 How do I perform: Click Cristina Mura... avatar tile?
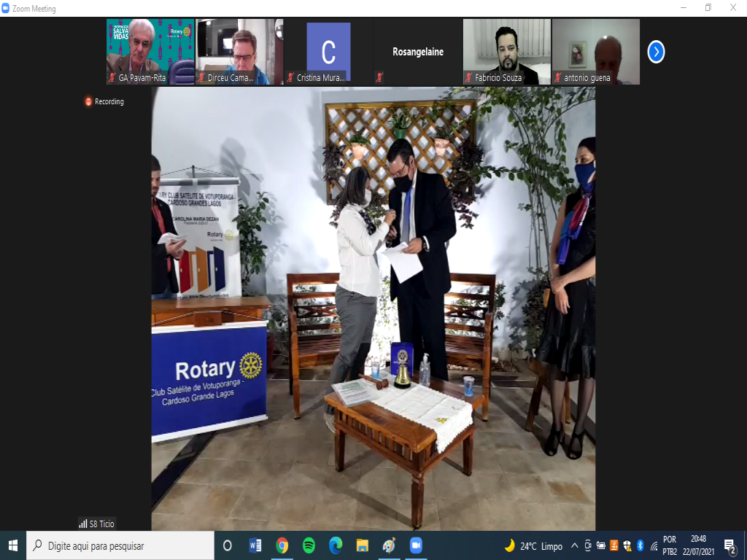tap(328, 52)
